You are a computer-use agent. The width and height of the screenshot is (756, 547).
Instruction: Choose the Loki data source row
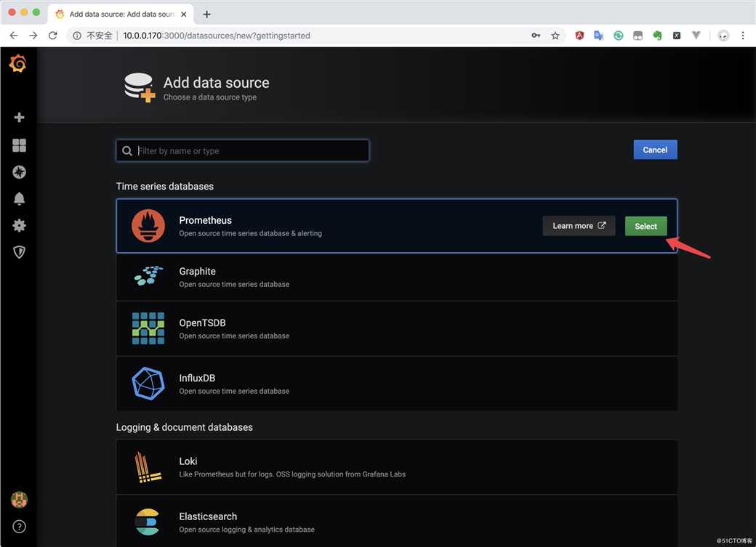point(396,467)
